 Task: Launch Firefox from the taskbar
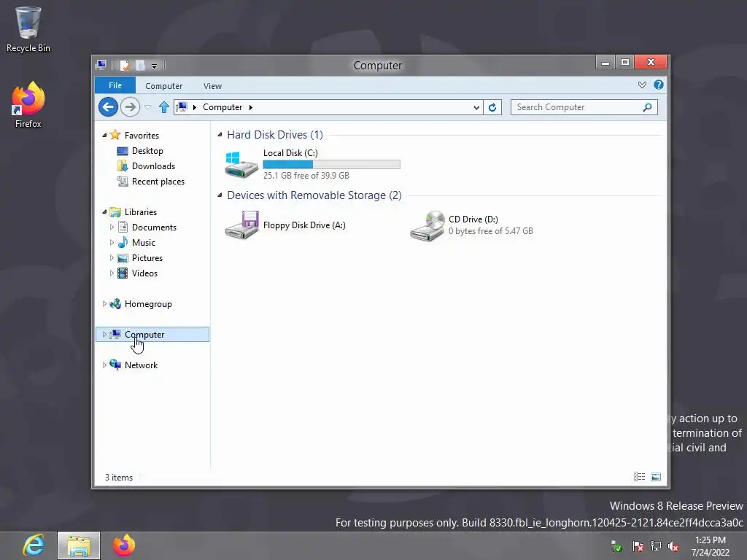pos(124,545)
